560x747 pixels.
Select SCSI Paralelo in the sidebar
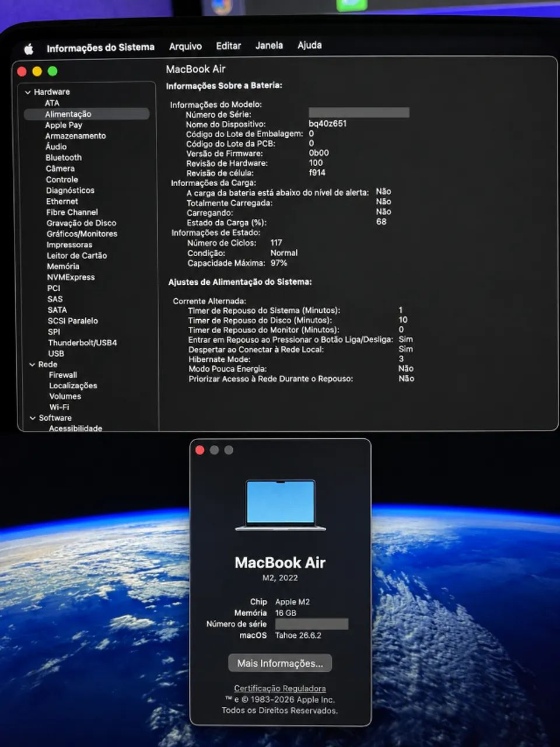coord(73,321)
